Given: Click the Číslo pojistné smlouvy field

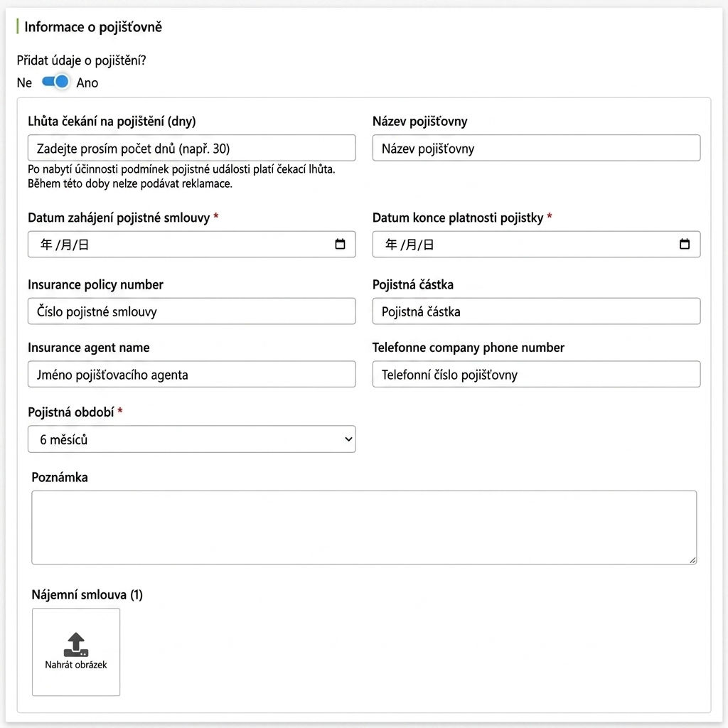Looking at the screenshot, I should pyautogui.click(x=192, y=311).
